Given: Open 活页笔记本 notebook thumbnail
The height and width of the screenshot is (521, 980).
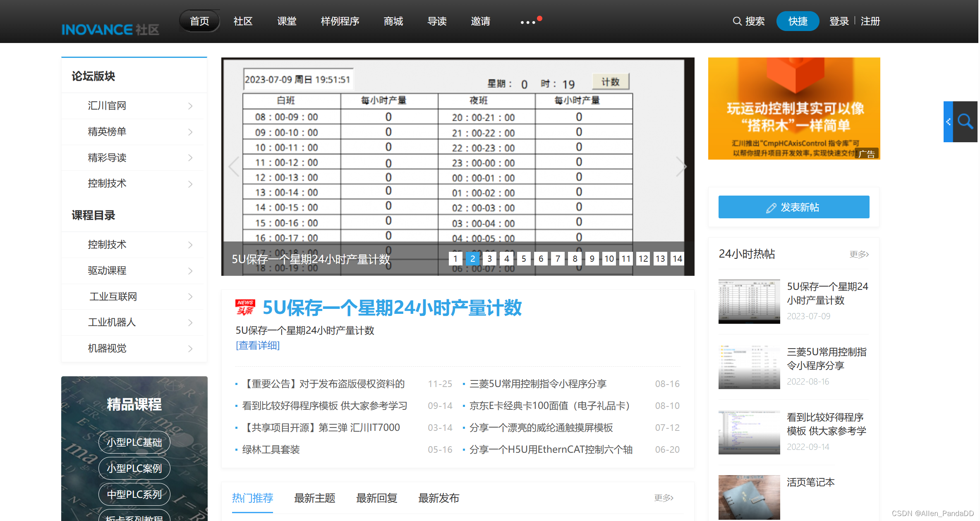Looking at the screenshot, I should 749,497.
